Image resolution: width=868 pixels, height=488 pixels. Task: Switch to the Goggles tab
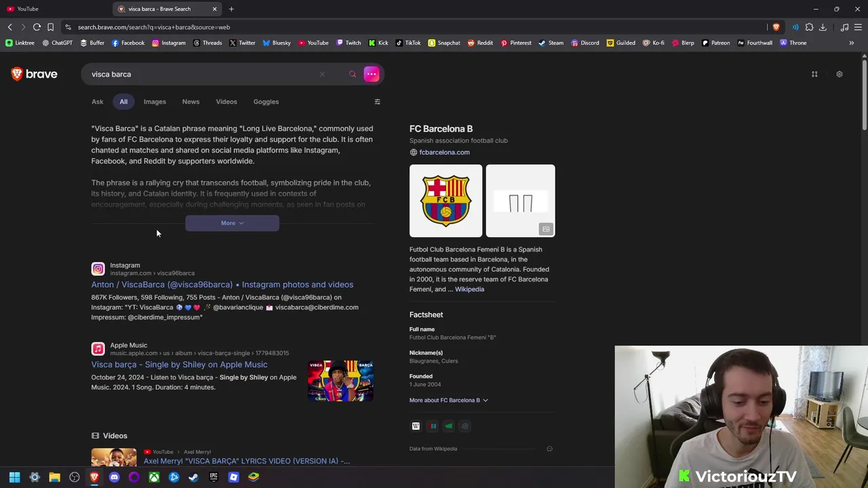(x=266, y=102)
